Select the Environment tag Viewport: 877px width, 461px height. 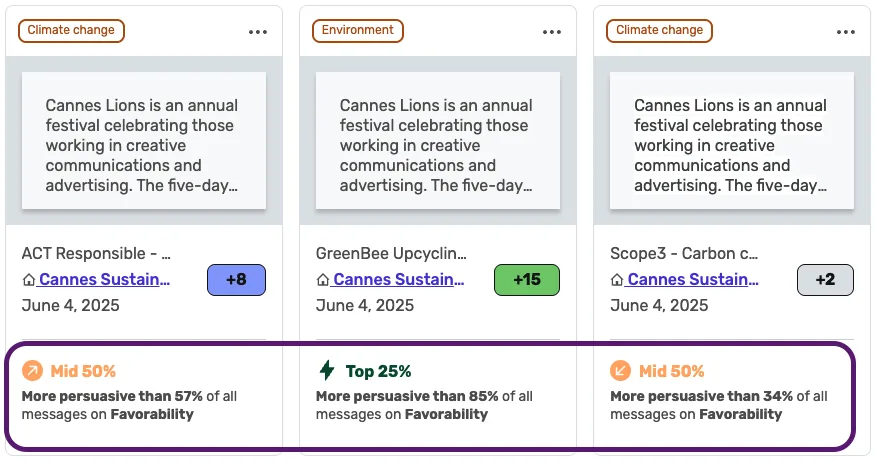pos(357,30)
